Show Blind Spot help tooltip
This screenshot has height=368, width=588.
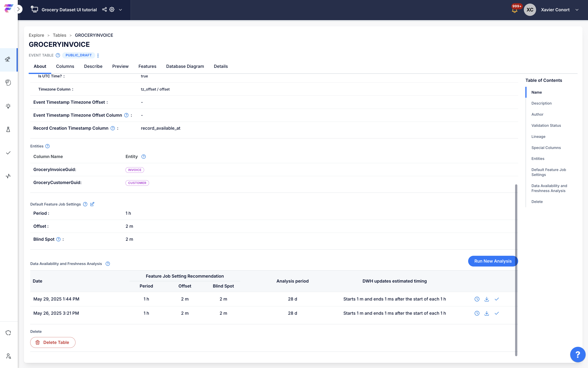point(58,239)
